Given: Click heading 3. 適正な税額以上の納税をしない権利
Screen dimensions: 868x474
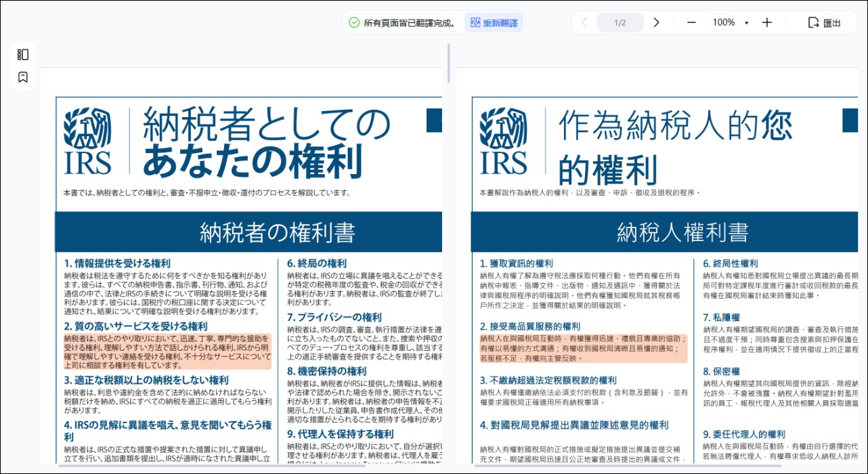Looking at the screenshot, I should (146, 381).
